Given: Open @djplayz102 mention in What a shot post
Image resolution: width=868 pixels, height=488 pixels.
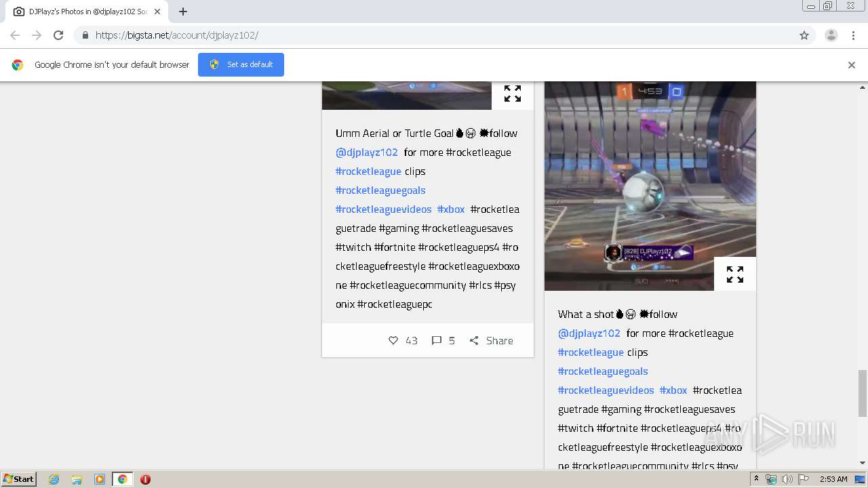Looking at the screenshot, I should tap(589, 333).
